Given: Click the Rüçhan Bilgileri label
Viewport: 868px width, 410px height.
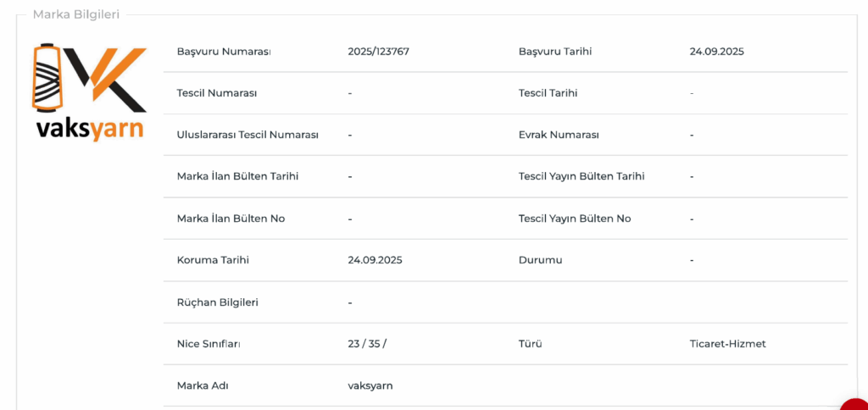Looking at the screenshot, I should 218,302.
